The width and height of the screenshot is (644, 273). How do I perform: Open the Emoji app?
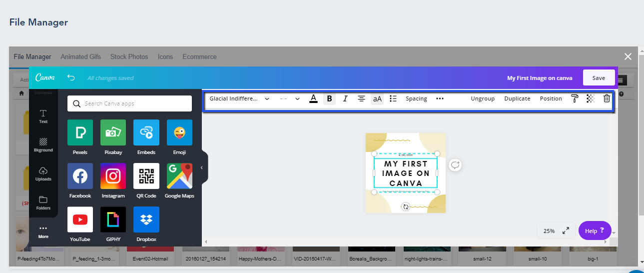(179, 137)
